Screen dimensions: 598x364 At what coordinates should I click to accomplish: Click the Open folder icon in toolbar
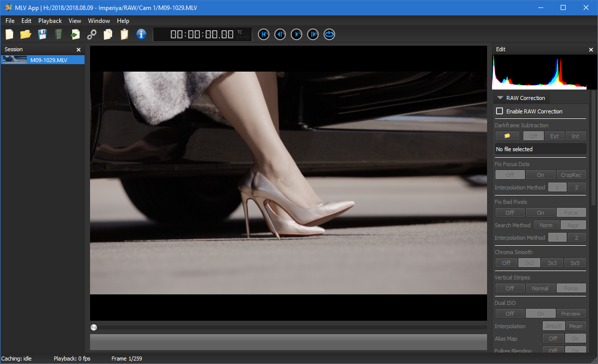click(x=25, y=34)
